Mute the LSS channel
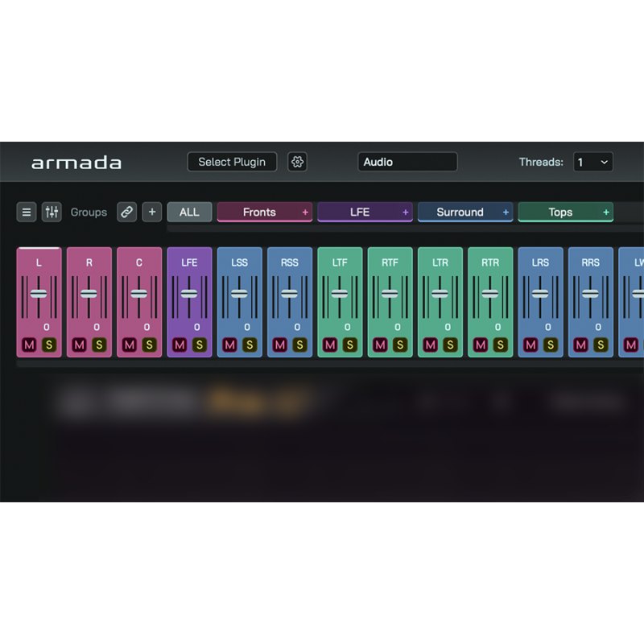This screenshot has width=644, height=644. (x=229, y=345)
